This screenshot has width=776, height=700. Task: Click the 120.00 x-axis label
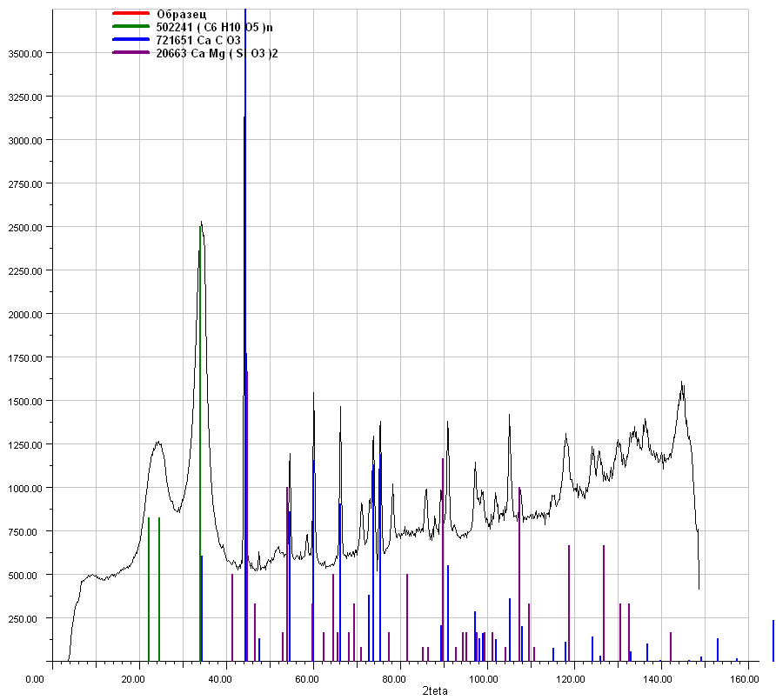(571, 679)
